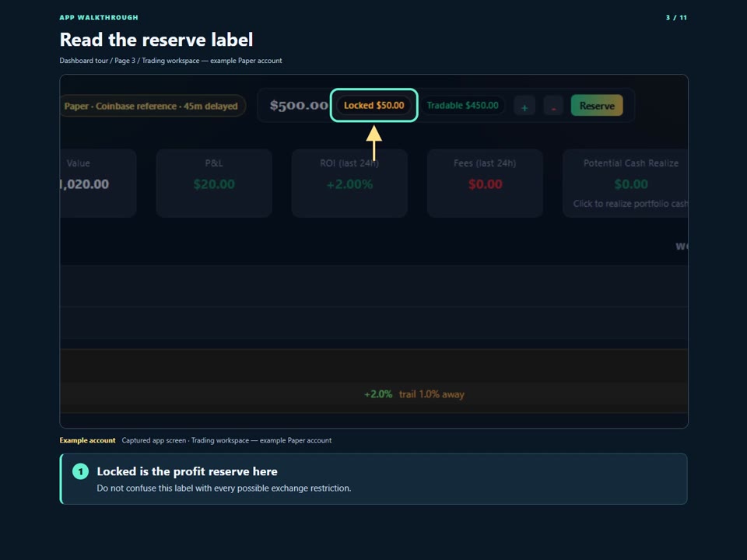
Task: Click the red minus button beside Reserve
Action: (553, 107)
